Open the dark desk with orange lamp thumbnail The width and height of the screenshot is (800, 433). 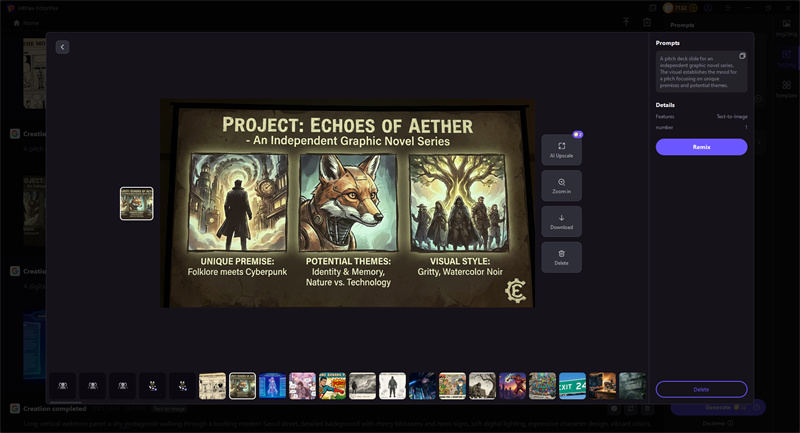coord(603,386)
